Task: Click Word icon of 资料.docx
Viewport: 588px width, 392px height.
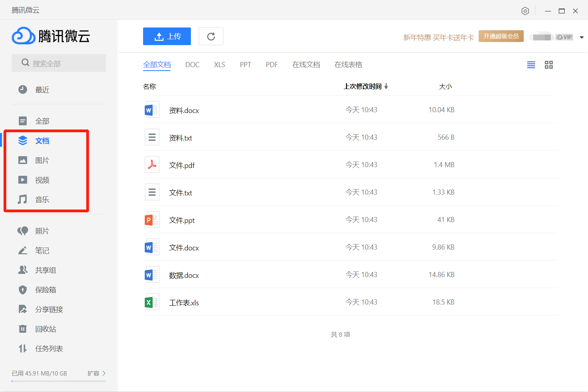Action: pos(152,110)
